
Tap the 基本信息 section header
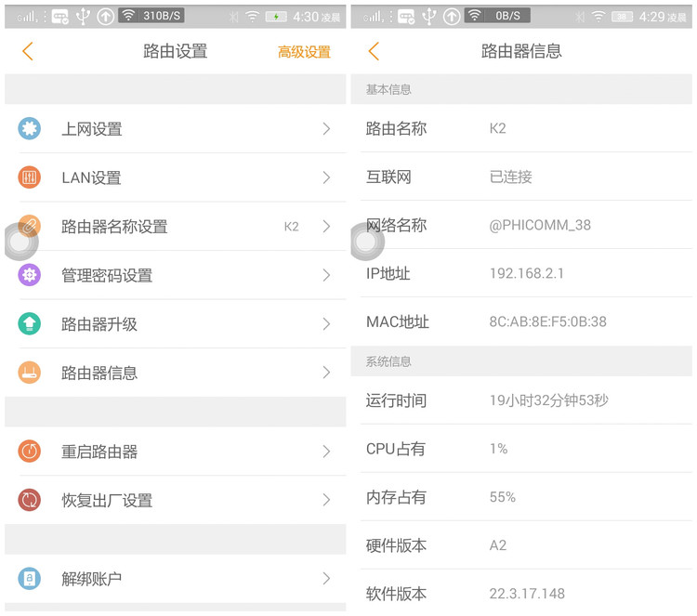tap(388, 90)
